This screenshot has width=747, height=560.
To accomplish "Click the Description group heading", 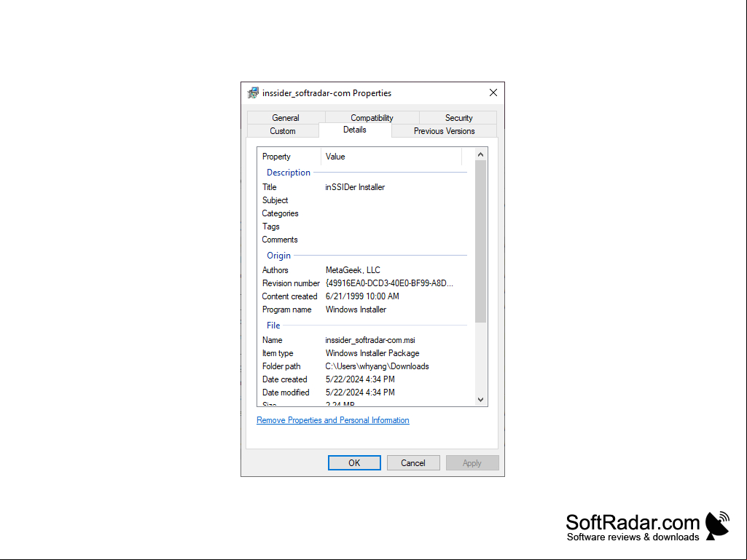I will [289, 173].
